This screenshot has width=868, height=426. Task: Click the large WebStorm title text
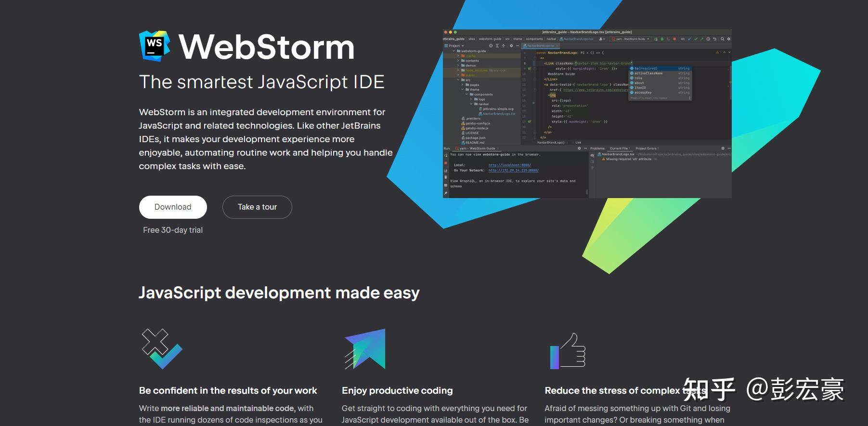pos(266,47)
